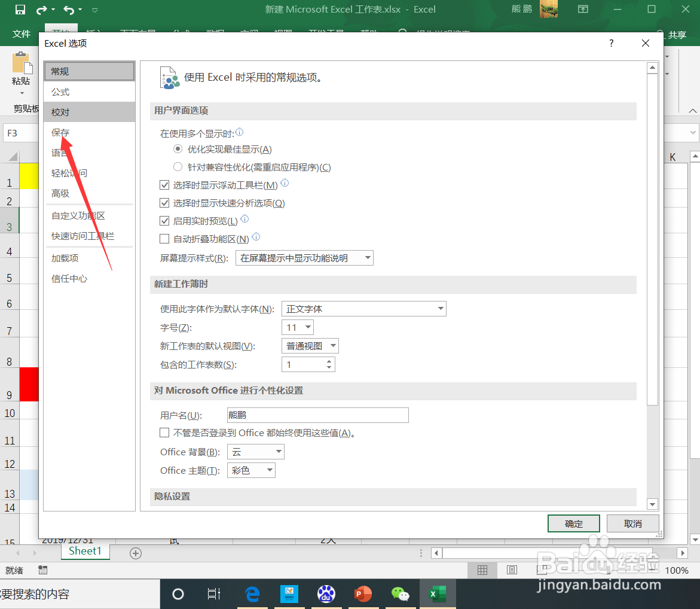Switch to Page Layout view icon

coord(512,570)
